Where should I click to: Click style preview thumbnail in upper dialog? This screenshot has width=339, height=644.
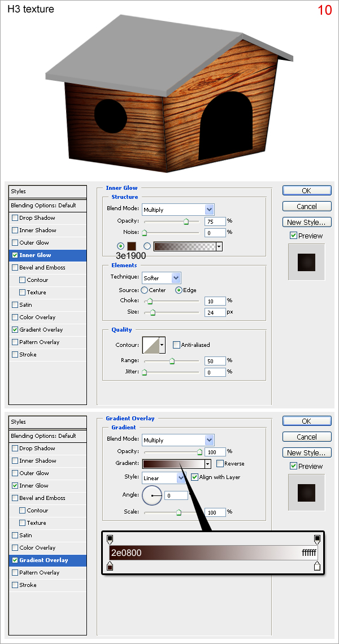(x=307, y=262)
